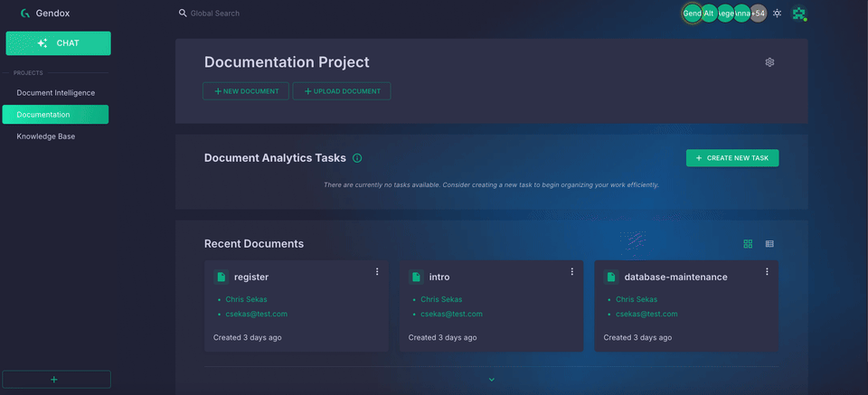Click the Global Search magnifier icon
The width and height of the screenshot is (868, 395).
pyautogui.click(x=183, y=13)
